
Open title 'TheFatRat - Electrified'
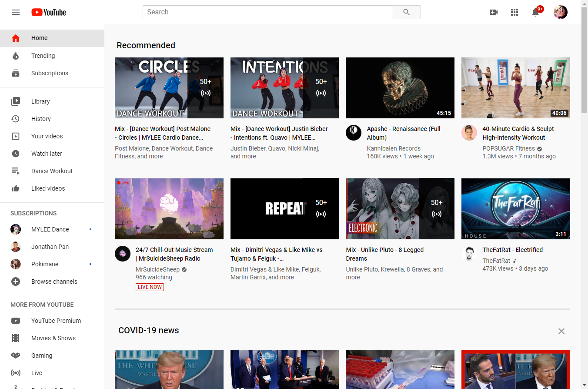[512, 250]
